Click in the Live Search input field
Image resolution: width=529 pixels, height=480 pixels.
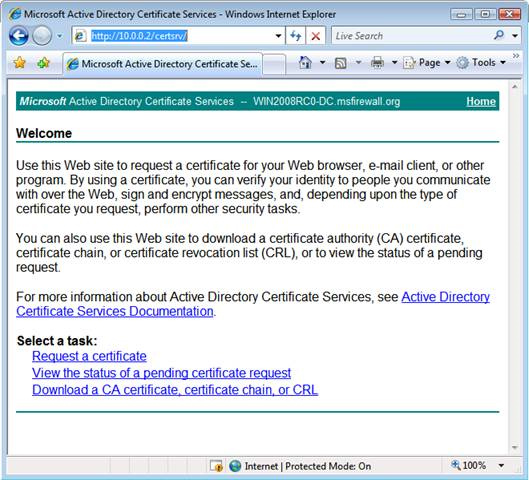click(412, 36)
